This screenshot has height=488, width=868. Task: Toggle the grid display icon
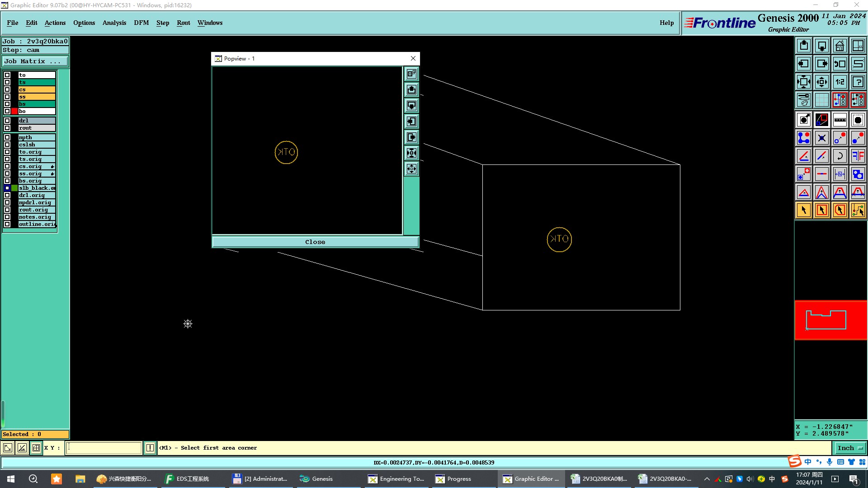point(822,100)
